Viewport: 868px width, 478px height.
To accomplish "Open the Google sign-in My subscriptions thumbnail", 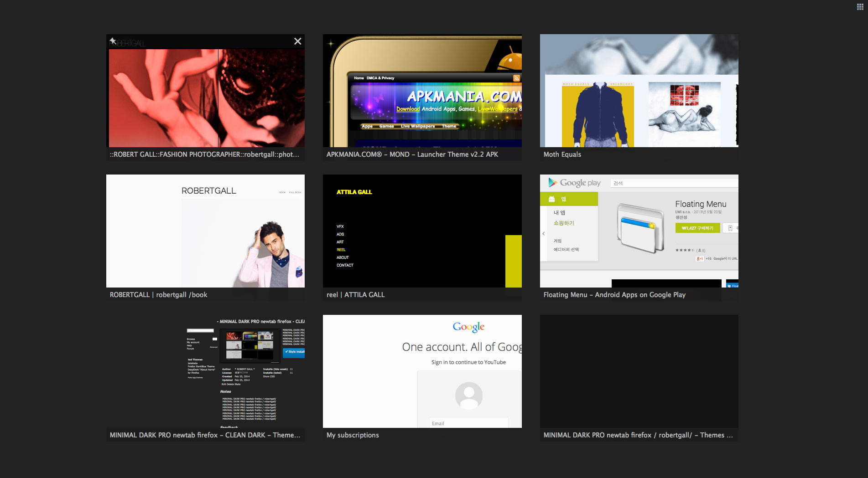I will click(x=422, y=371).
